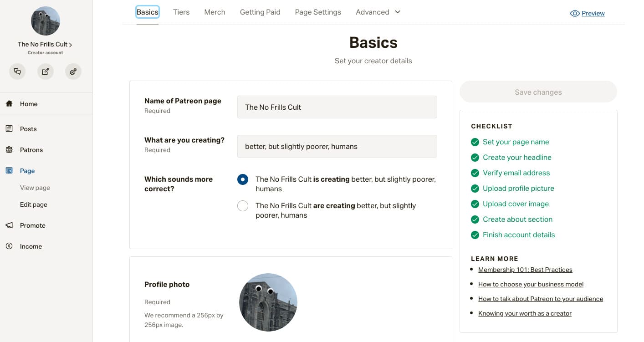Click the profile photo thumbnail in form

(x=268, y=302)
